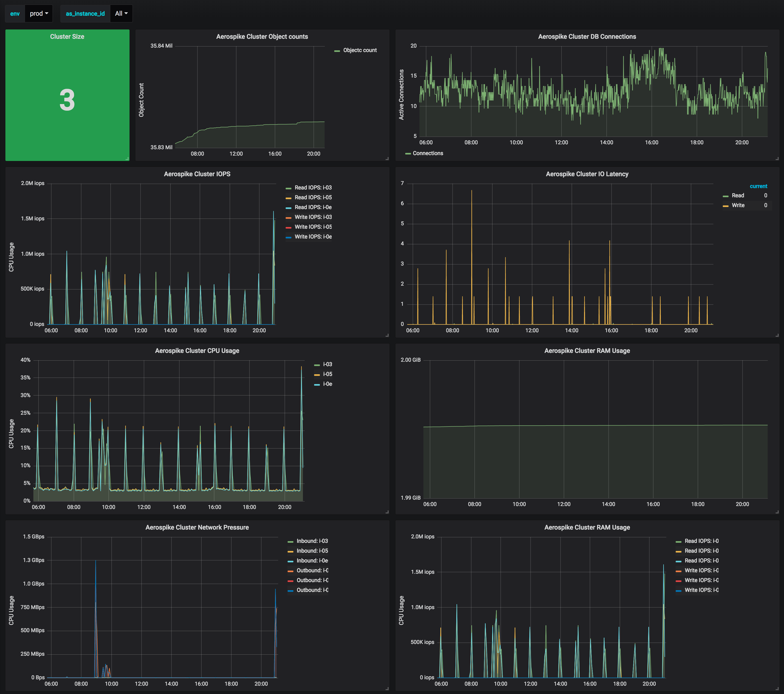784x694 pixels.
Task: Click green color icon beside Objectc count
Action: point(337,51)
